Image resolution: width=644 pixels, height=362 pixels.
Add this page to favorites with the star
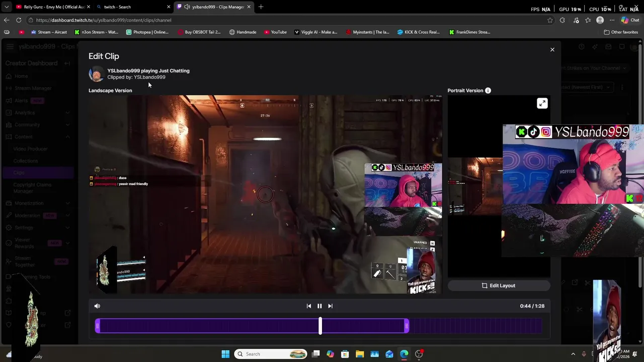click(x=550, y=20)
